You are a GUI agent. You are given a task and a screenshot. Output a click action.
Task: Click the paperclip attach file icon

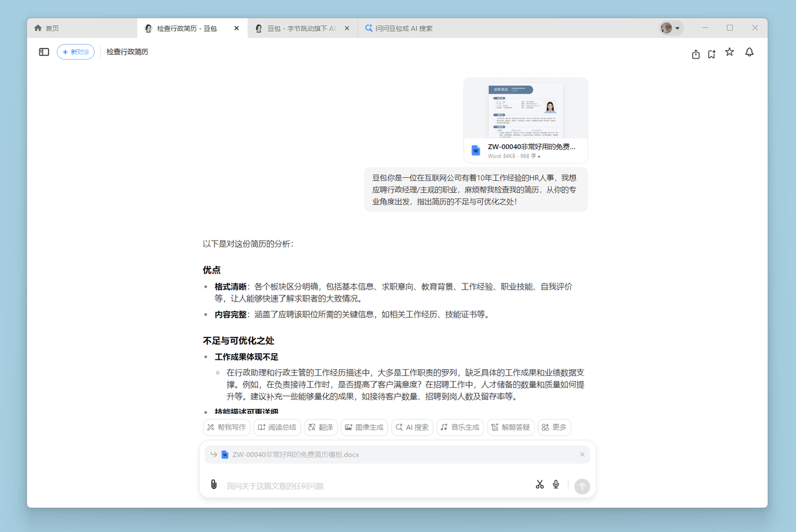click(214, 485)
